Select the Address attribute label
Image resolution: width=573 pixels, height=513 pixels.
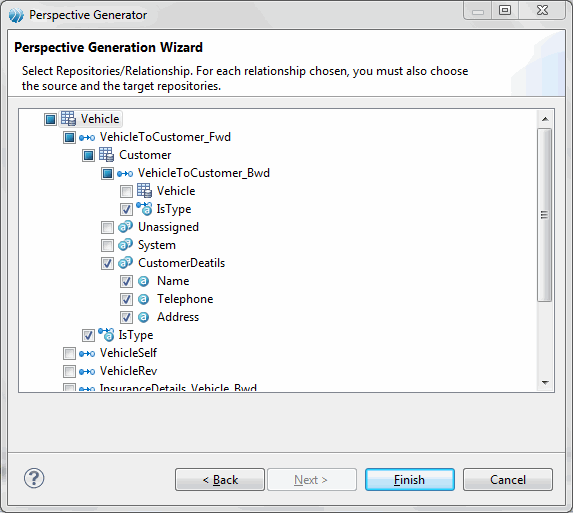click(178, 317)
